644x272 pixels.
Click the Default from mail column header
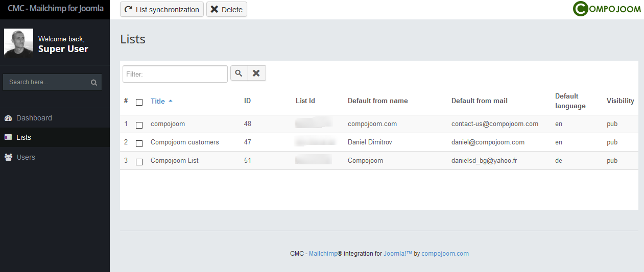click(x=480, y=101)
